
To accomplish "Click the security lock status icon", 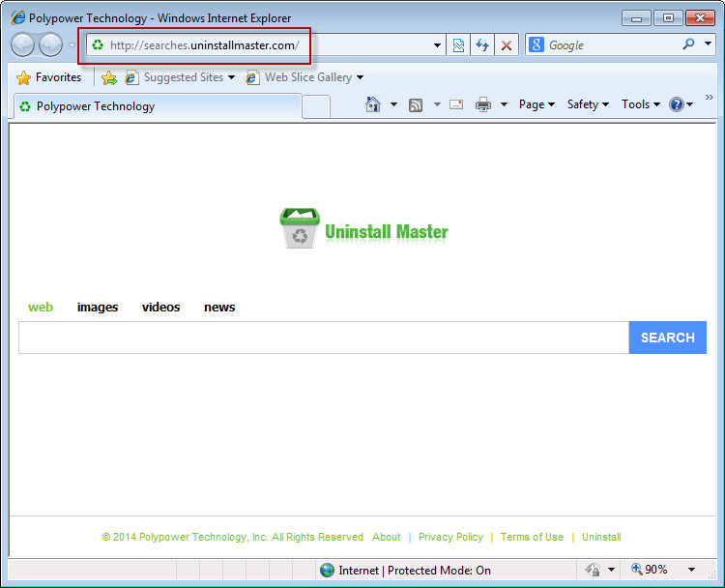I will 593,570.
